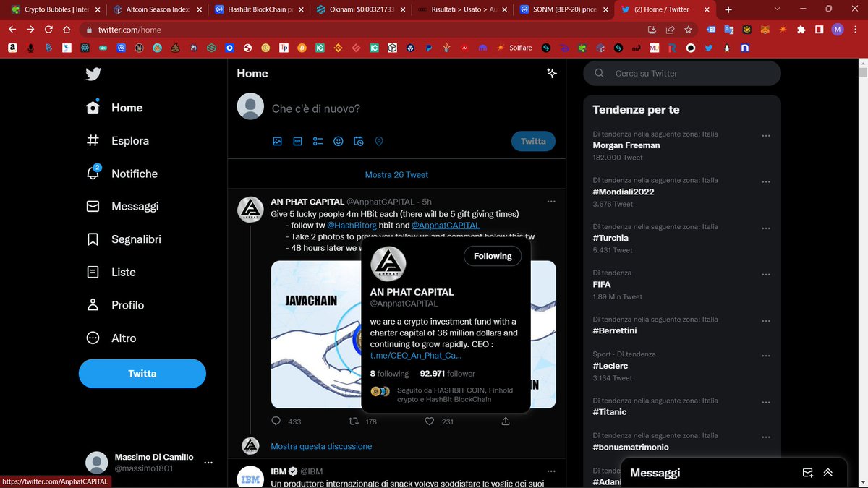The width and height of the screenshot is (868, 488).
Task: Open account options next to Massimo Di Camillo
Action: (x=208, y=463)
